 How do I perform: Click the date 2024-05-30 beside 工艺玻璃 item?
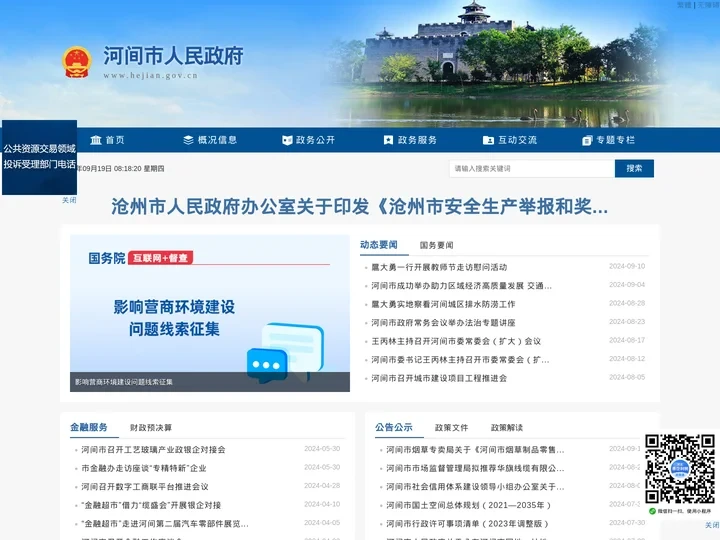(322, 449)
